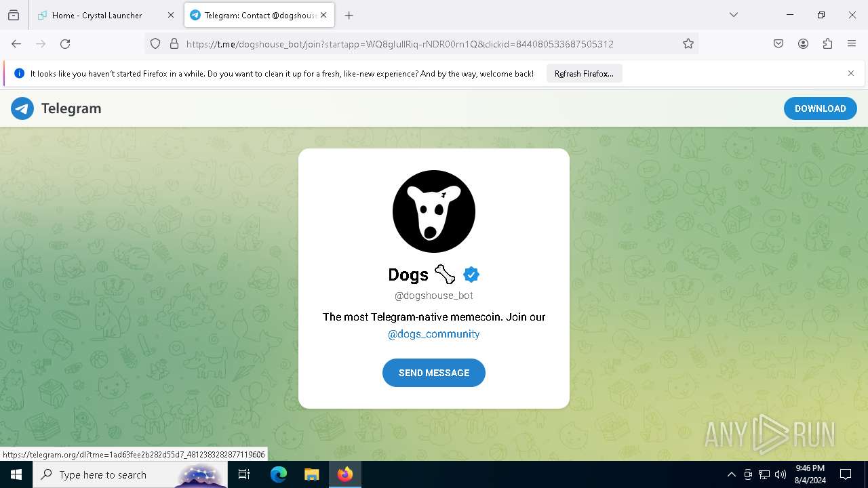Open Extensions puzzle icon
This screenshot has width=868, height=488.
click(x=827, y=44)
